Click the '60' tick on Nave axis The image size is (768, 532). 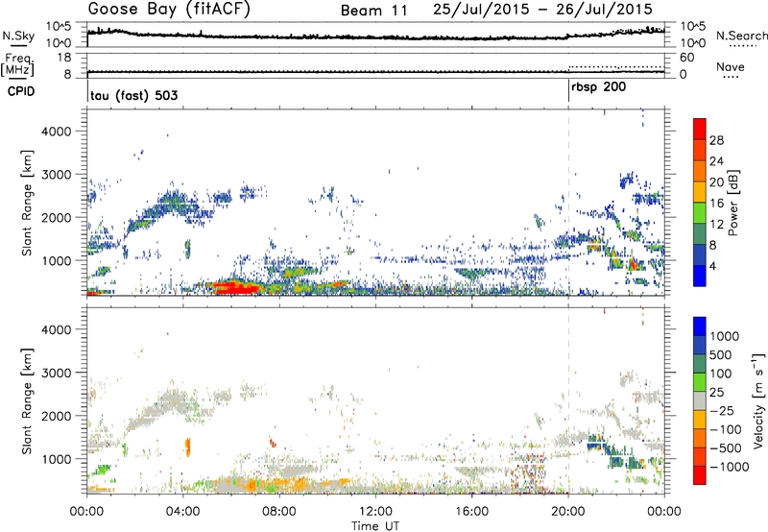pos(686,58)
